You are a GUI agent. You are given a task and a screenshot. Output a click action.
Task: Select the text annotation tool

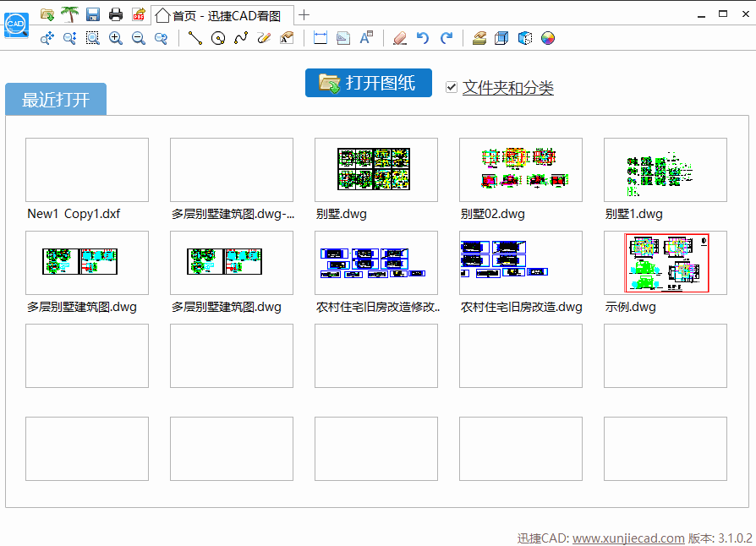287,38
